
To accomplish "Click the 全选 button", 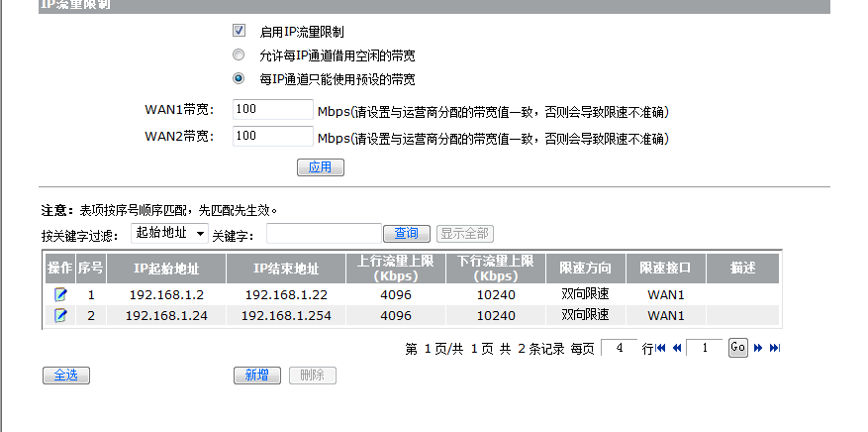I will tap(66, 376).
